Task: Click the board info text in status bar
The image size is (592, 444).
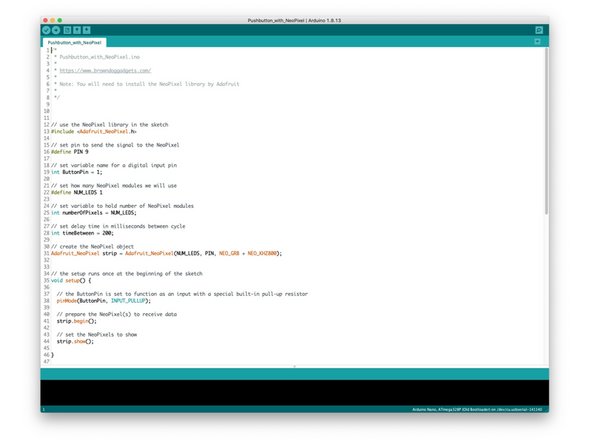Action: (477, 409)
